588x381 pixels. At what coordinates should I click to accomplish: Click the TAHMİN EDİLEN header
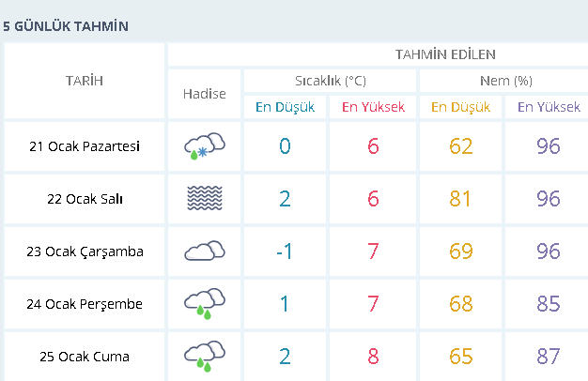point(445,54)
